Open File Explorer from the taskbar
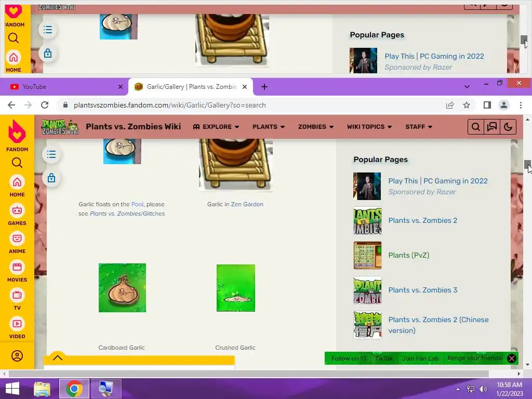Image resolution: width=532 pixels, height=399 pixels. (42, 389)
